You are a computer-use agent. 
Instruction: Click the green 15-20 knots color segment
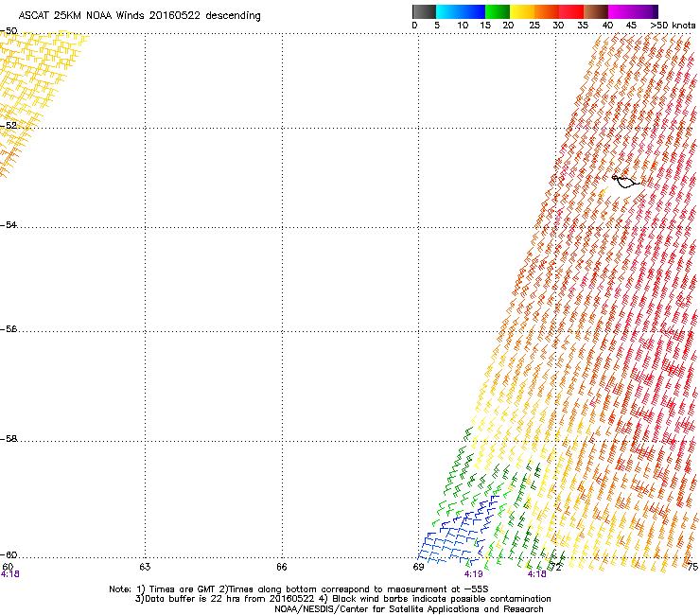[x=498, y=11]
